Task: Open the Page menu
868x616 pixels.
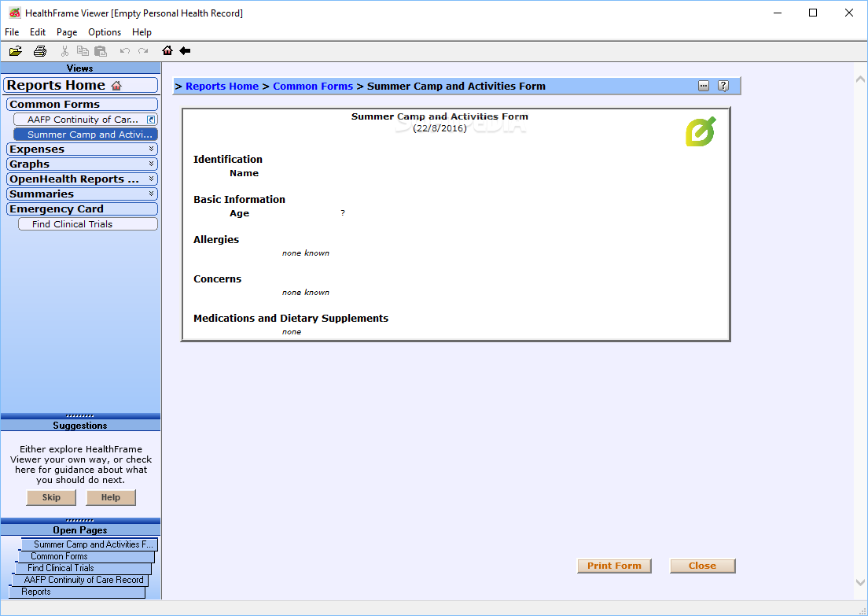Action: pyautogui.click(x=67, y=32)
